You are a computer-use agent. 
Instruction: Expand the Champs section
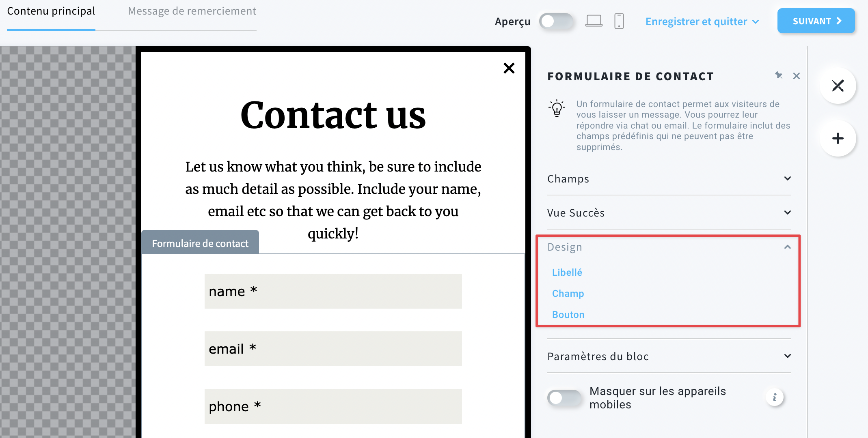[x=669, y=178]
